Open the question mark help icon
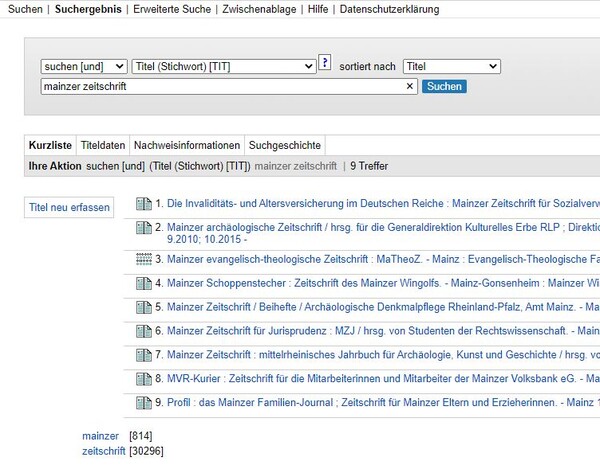600x465 pixels. (325, 62)
